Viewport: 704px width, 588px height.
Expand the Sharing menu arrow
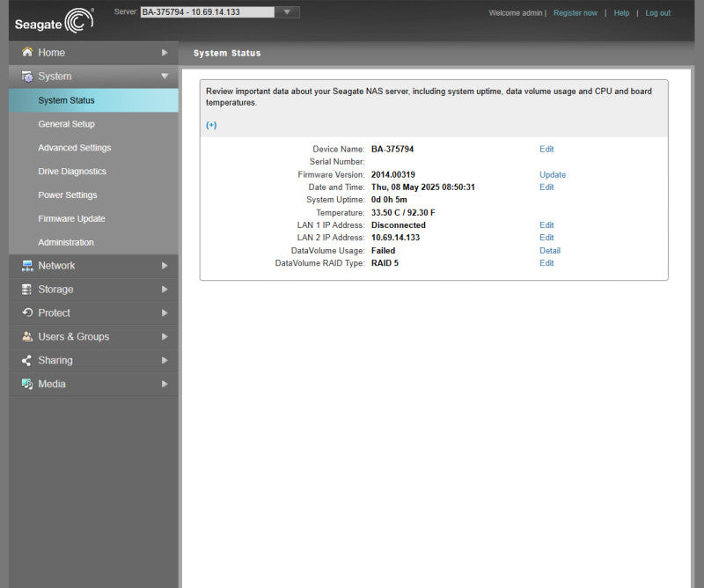click(x=165, y=360)
